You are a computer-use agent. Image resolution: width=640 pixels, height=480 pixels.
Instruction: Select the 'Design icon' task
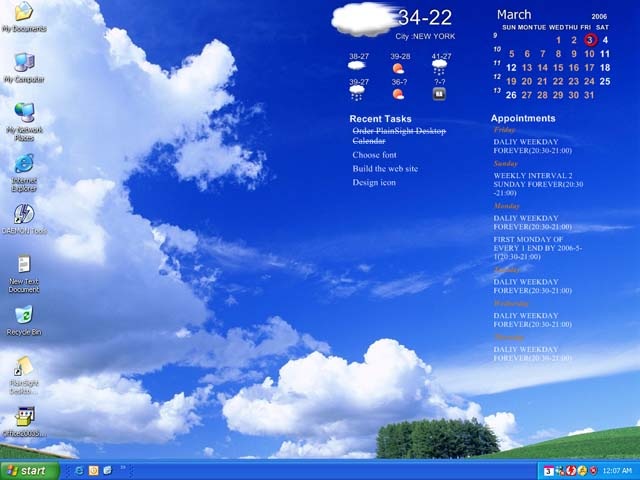coord(374,183)
